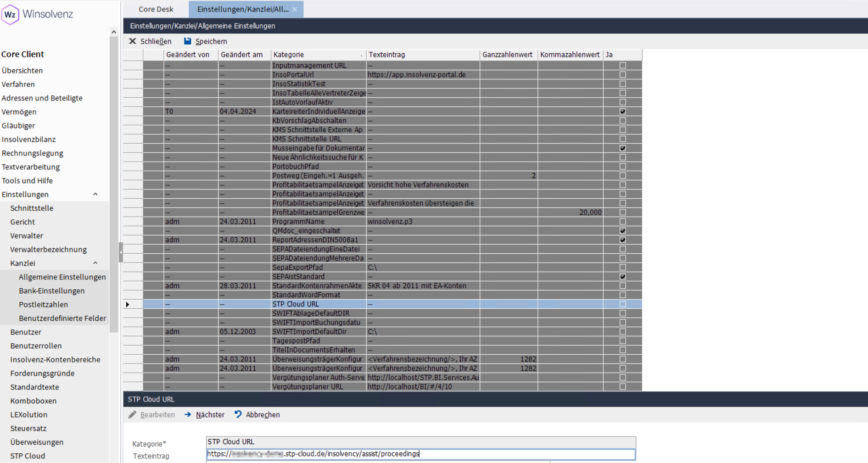Click the sidebar scroll-up arrow
The height and width of the screenshot is (463, 868).
coord(114,32)
